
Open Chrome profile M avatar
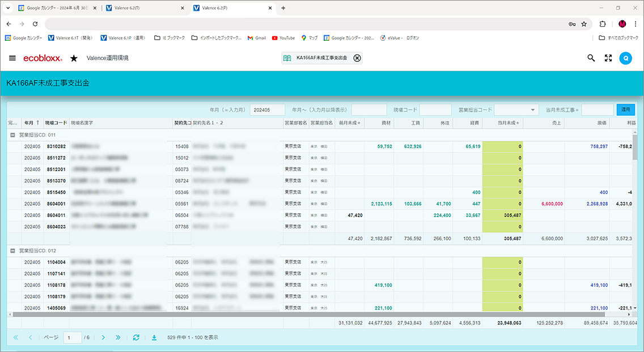coord(622,24)
